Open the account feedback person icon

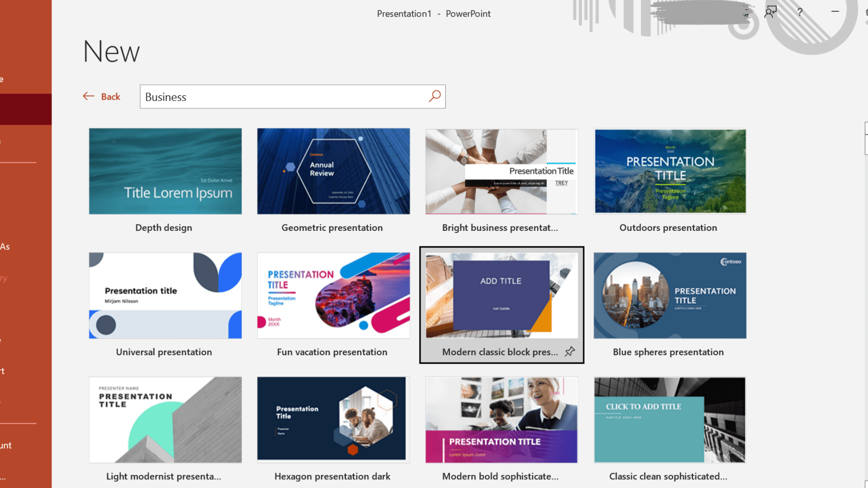click(x=770, y=12)
